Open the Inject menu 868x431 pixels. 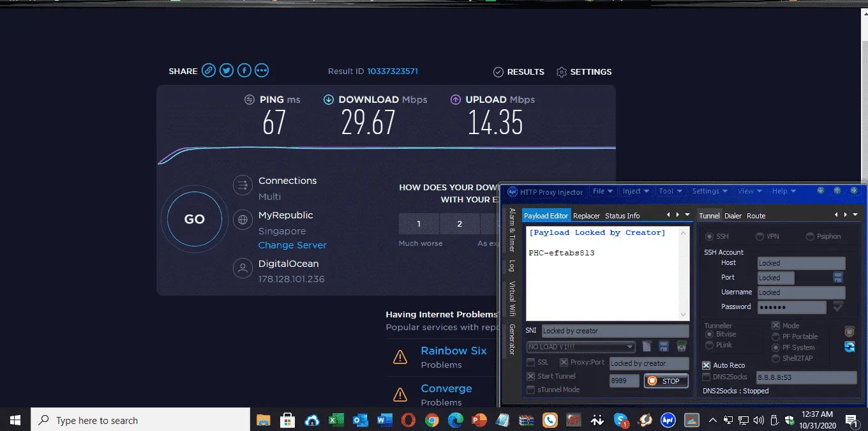(x=636, y=191)
